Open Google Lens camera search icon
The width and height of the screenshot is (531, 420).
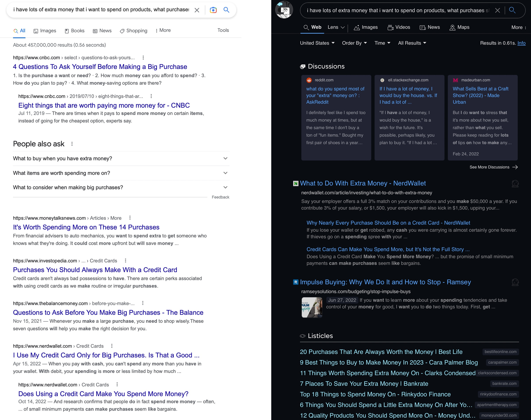click(213, 10)
